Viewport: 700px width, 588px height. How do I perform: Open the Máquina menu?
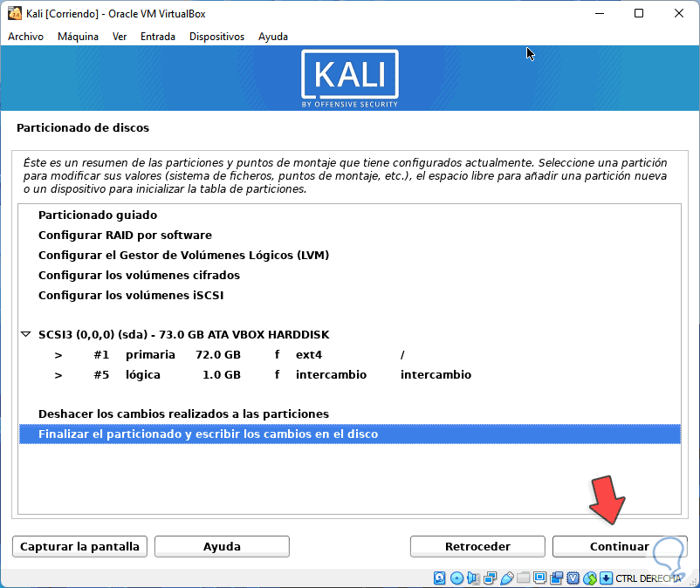tap(78, 37)
